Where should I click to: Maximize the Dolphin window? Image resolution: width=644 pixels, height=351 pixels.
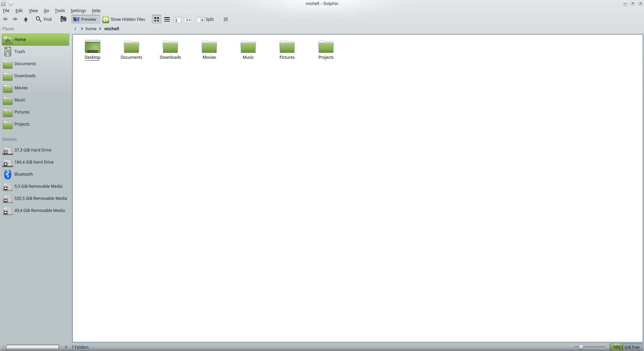(x=633, y=3)
